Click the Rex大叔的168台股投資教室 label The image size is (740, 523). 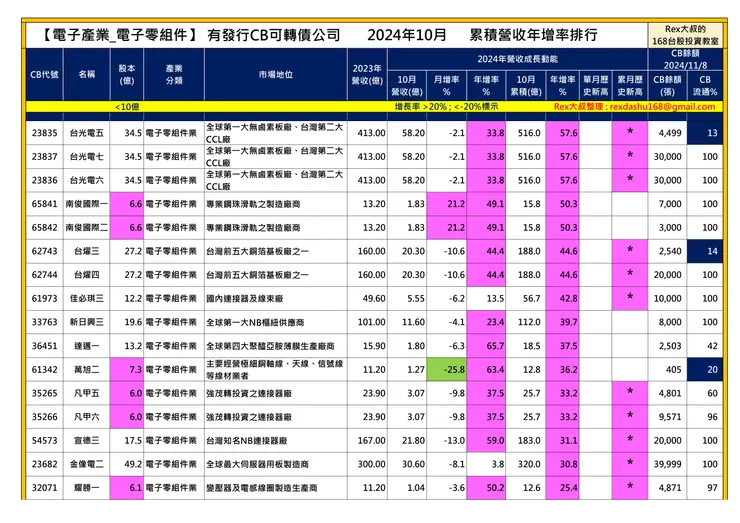tap(685, 35)
